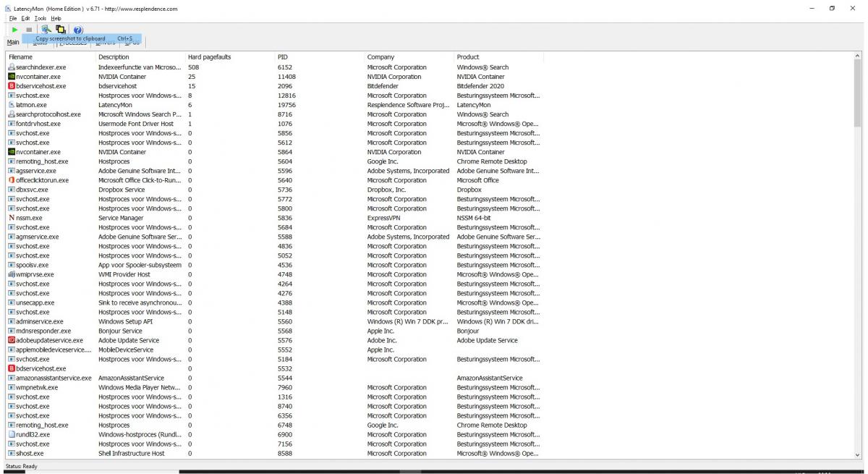Click the ExpressVPN company cell
Screen dimensions: 868x474
click(383, 218)
